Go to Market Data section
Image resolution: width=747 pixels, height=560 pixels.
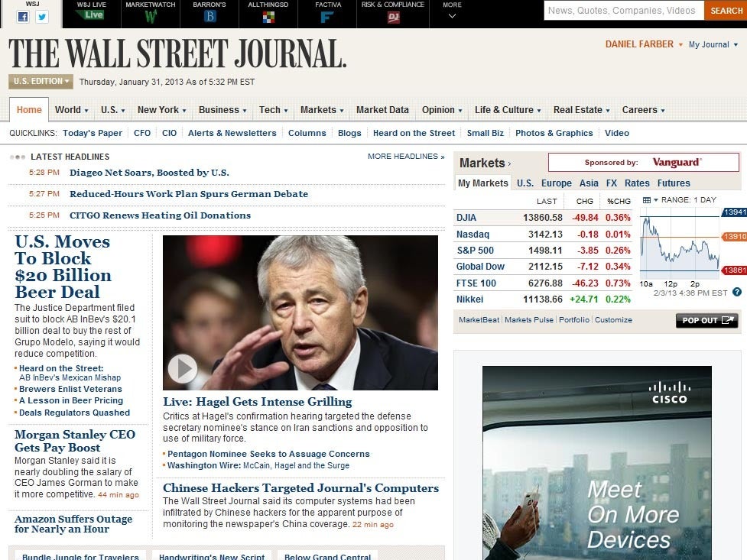click(x=382, y=110)
